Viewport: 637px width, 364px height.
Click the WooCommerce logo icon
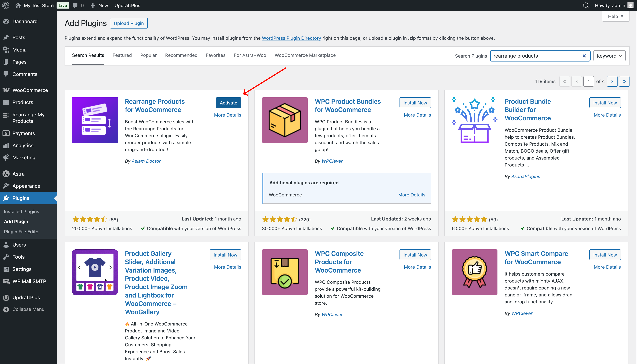pyautogui.click(x=6, y=90)
